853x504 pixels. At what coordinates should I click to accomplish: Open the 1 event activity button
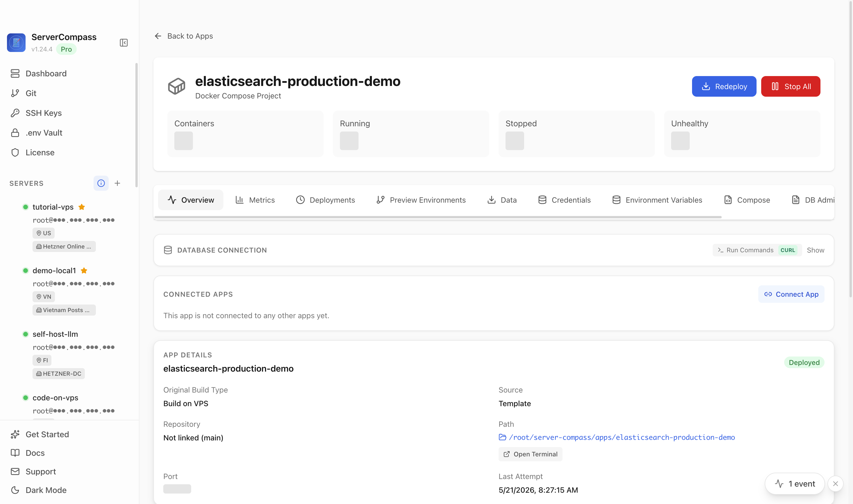click(x=795, y=484)
